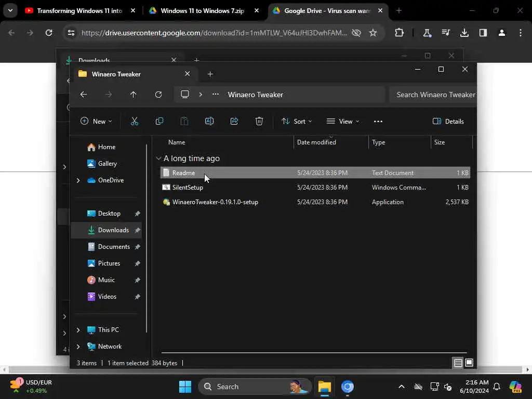Reload the Chrome page
532x399 pixels.
coord(49,33)
